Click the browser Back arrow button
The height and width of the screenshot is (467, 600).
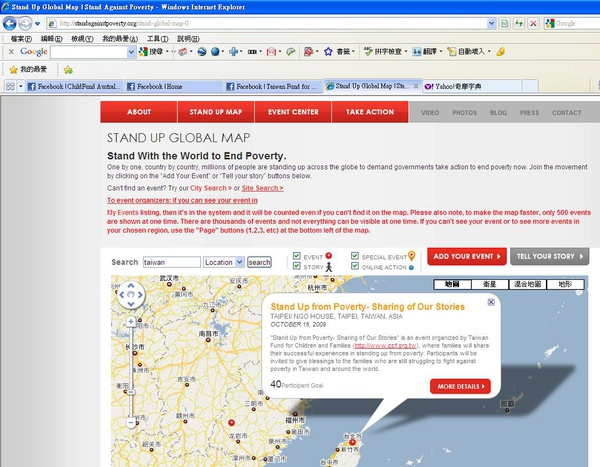tap(10, 24)
